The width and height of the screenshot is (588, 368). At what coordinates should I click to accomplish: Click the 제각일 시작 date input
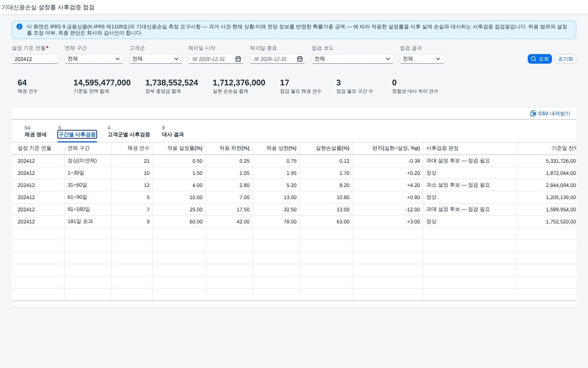tap(211, 59)
